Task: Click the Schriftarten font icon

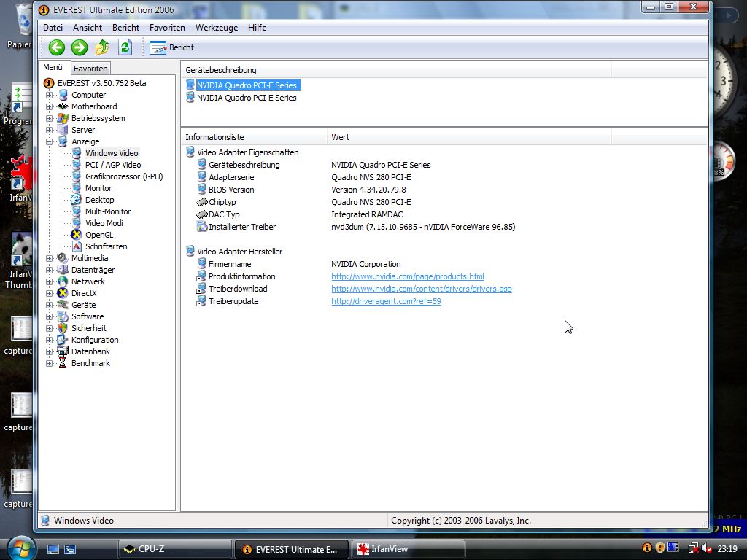Action: tap(76, 246)
